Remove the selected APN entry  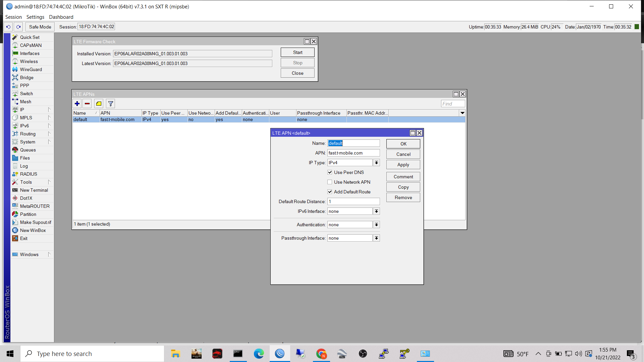[87, 104]
